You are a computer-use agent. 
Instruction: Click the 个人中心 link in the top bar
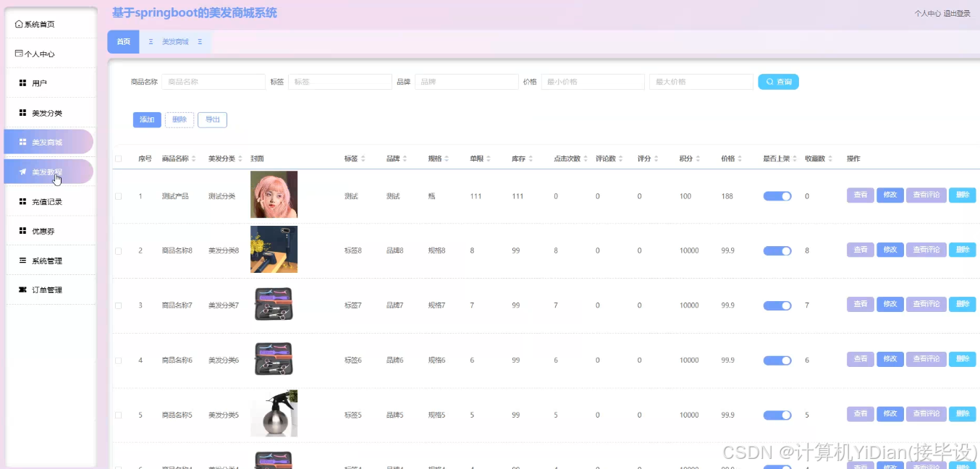click(x=928, y=13)
